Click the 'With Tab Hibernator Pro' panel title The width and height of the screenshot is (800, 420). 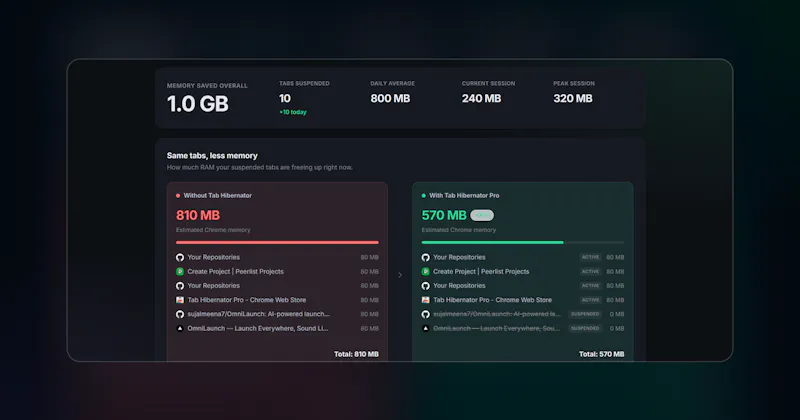(x=464, y=195)
